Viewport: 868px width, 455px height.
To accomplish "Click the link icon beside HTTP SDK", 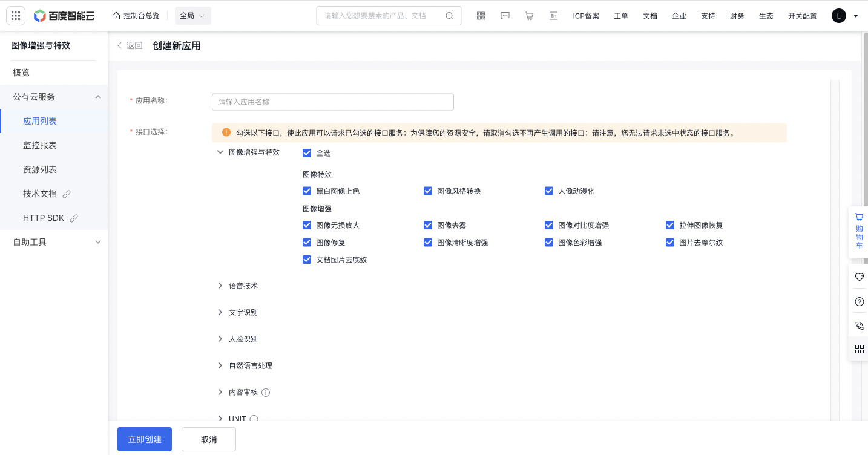I will click(74, 218).
